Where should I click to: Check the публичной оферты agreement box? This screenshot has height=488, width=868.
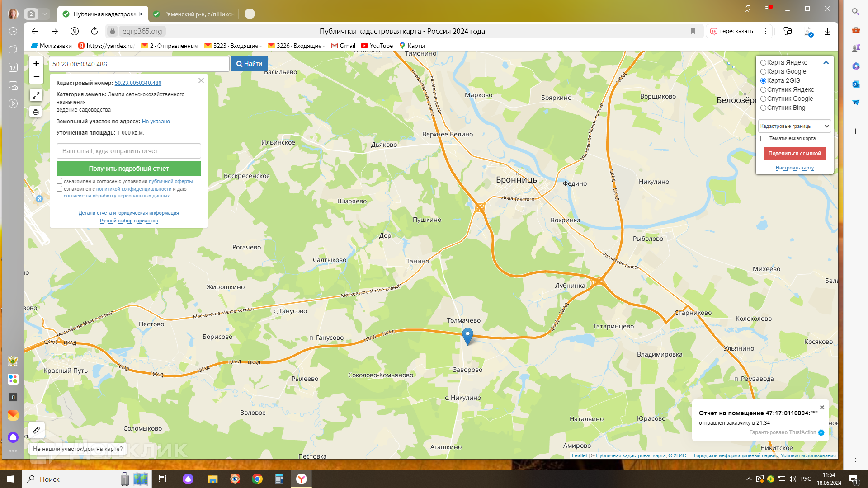59,181
